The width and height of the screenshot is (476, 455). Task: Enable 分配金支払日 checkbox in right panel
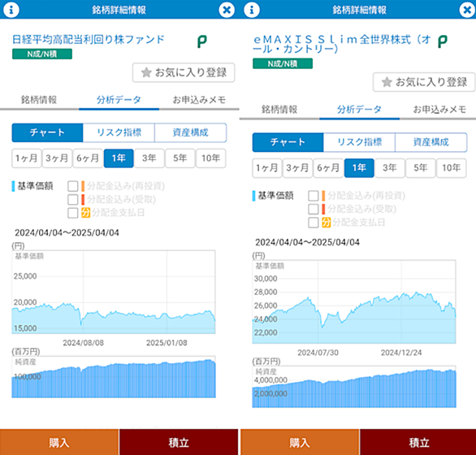[314, 223]
